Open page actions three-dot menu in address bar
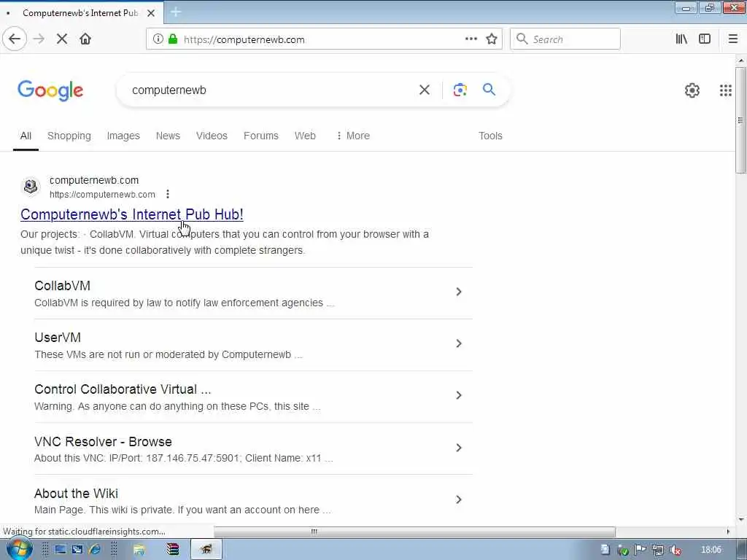Viewport: 747px width, 560px height. 471,39
